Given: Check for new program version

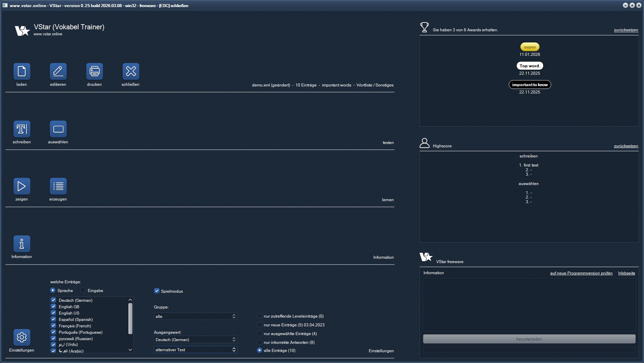Looking at the screenshot, I should point(581,273).
